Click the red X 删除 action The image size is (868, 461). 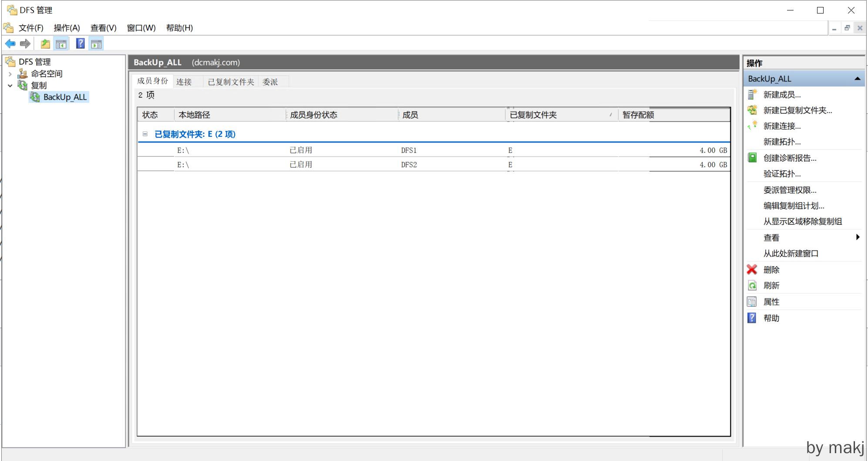pos(771,270)
